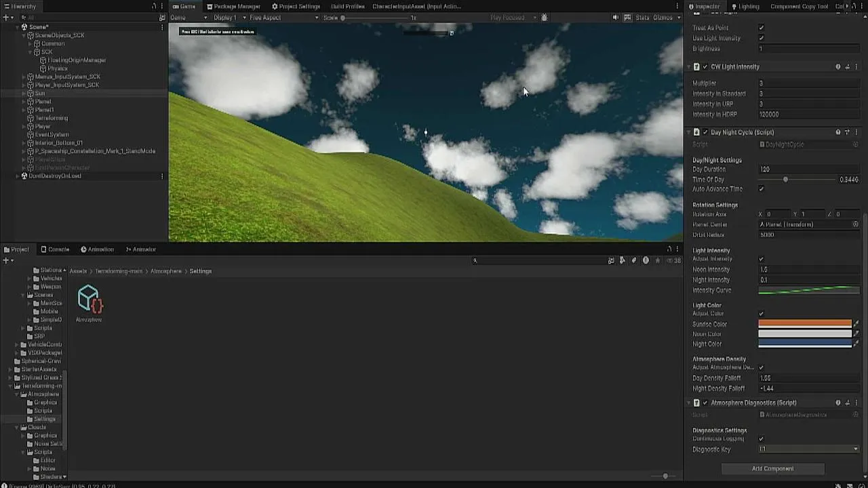Disable the Atmosphere Diagnostics component checkbox
Image resolution: width=868 pixels, height=488 pixels.
pyautogui.click(x=705, y=403)
